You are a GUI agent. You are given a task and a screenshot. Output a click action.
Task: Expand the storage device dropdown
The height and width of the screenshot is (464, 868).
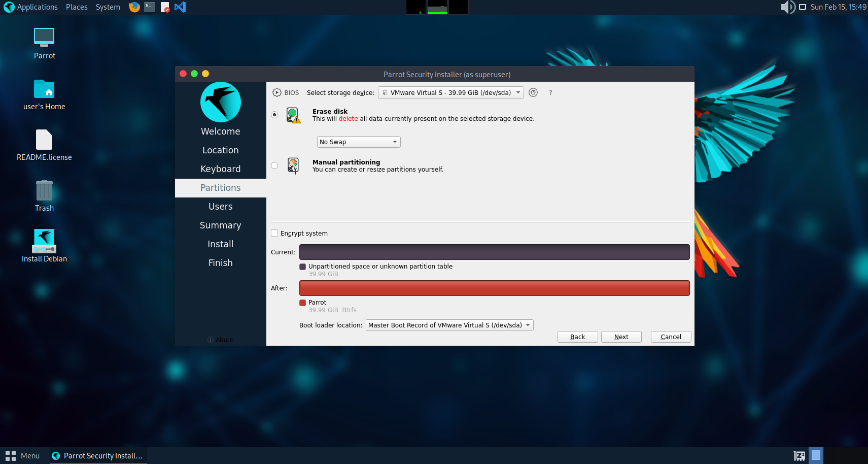[450, 92]
